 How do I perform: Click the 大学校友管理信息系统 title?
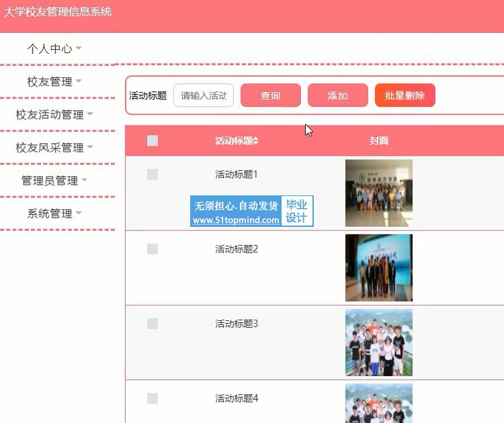(58, 12)
